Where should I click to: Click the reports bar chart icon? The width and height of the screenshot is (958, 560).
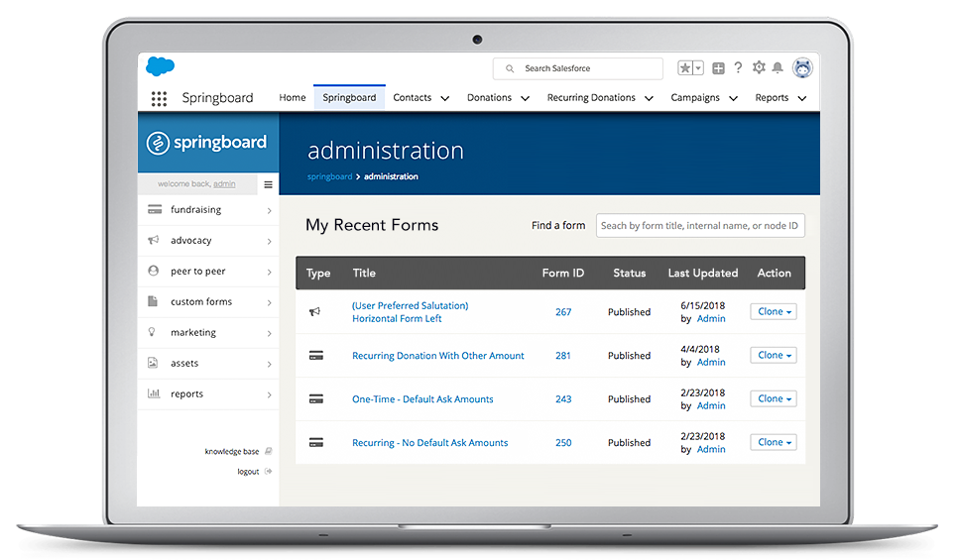tap(154, 393)
